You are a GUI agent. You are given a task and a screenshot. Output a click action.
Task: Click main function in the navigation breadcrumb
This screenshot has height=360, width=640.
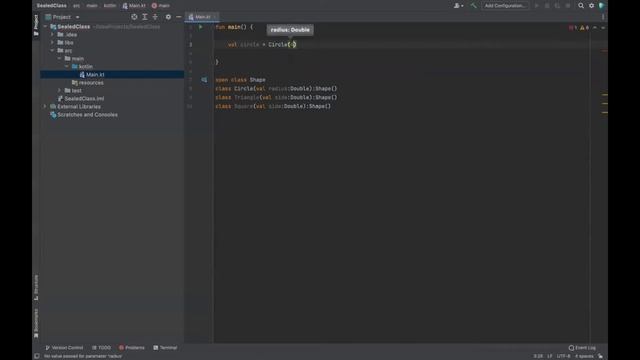pyautogui.click(x=161, y=6)
